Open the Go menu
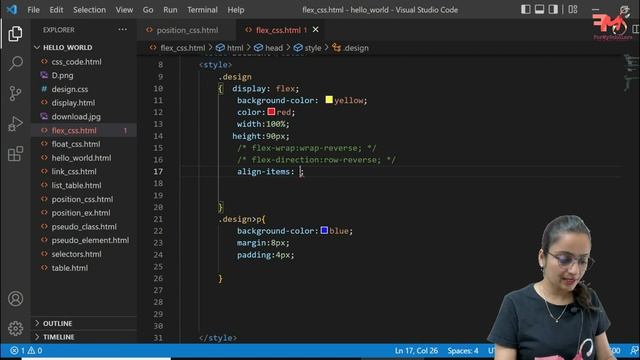This screenshot has height=360, width=640. [x=148, y=9]
